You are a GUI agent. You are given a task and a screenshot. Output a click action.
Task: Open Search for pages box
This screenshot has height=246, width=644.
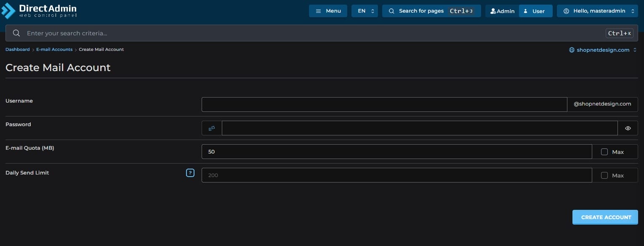431,11
